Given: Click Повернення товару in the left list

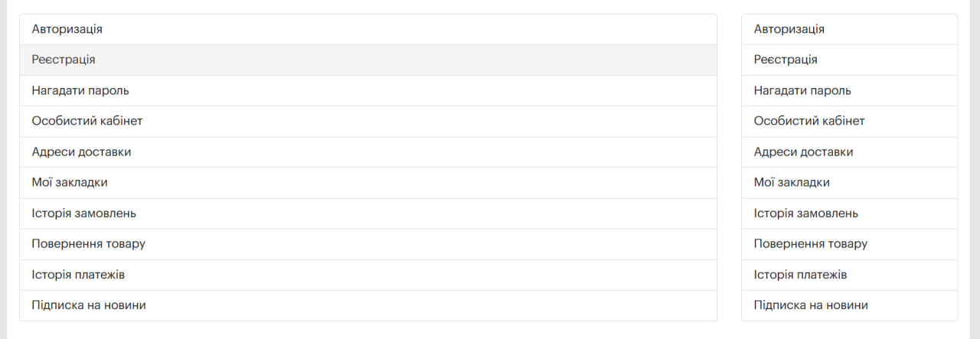Looking at the screenshot, I should point(89,244).
